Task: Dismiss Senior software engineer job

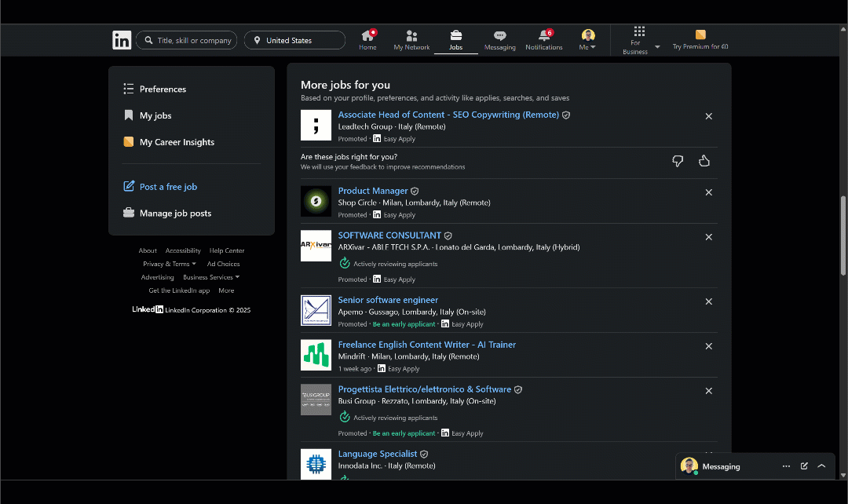Action: [x=708, y=301]
